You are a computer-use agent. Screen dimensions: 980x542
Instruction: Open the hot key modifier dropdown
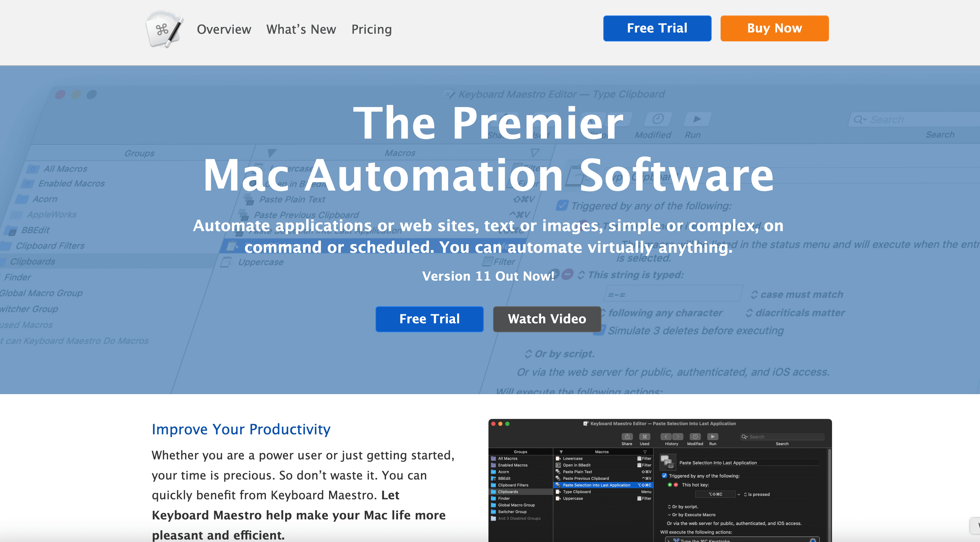pyautogui.click(x=739, y=494)
